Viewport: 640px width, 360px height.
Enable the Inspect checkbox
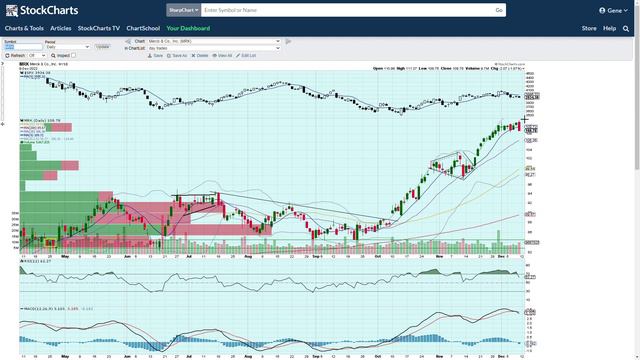pyautogui.click(x=73, y=56)
